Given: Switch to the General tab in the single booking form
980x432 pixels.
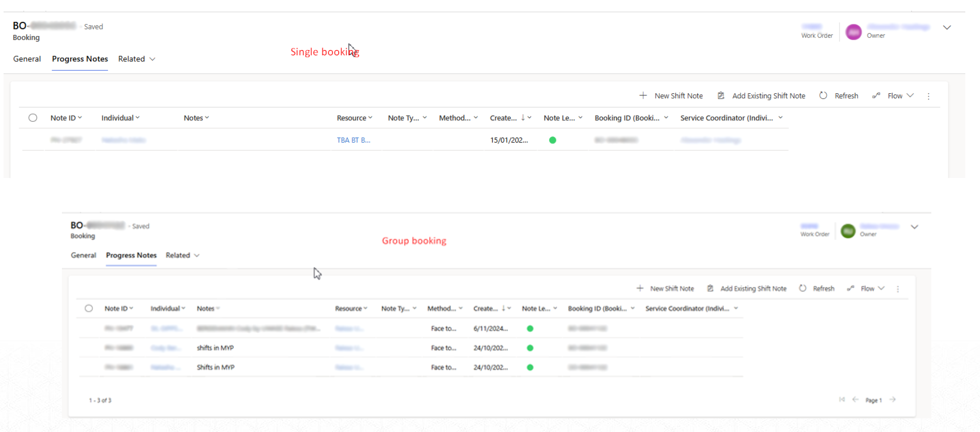Looking at the screenshot, I should pyautogui.click(x=27, y=59).
